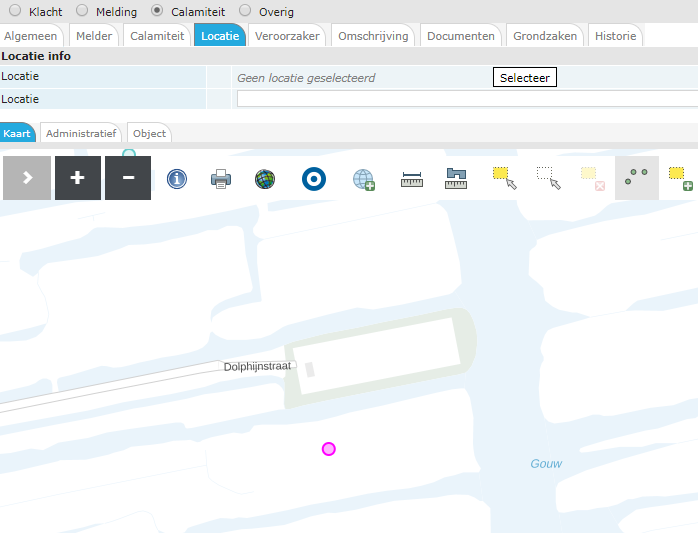The width and height of the screenshot is (698, 533).
Task: Click the empty Locatie text field
Action: (x=466, y=99)
